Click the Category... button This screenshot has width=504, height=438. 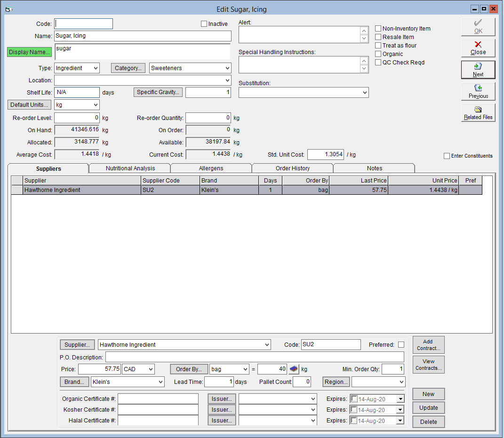click(128, 68)
